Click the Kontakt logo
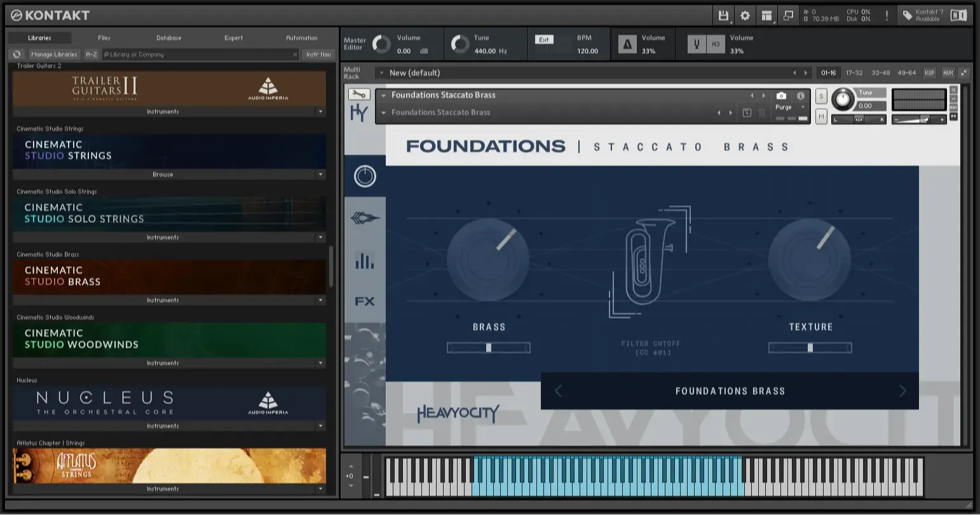The image size is (980, 515). 50,15
